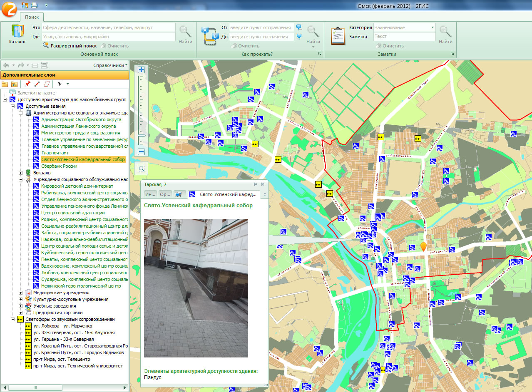Viewport: 532px width, 392px height.
Task: Pick destination point on map icon
Action: 299,37
